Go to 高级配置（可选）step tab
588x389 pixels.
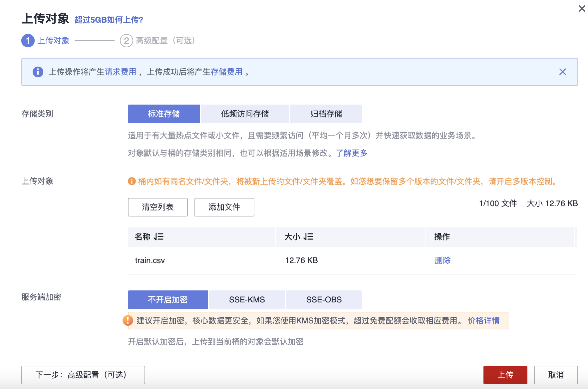pyautogui.click(x=165, y=41)
